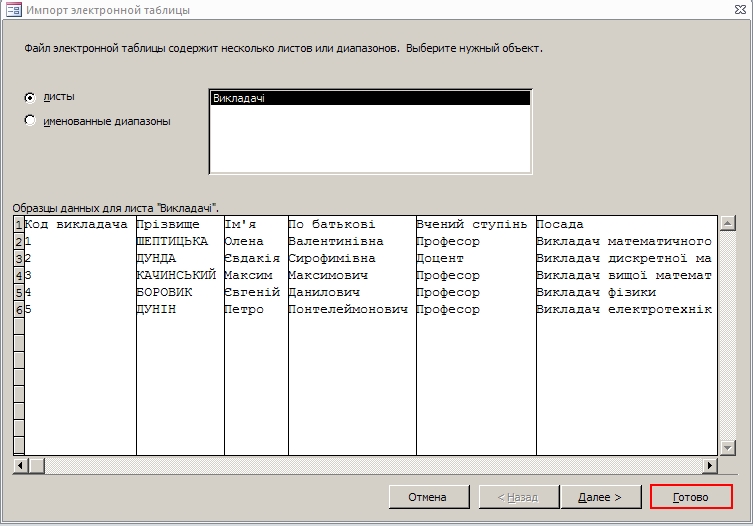The height and width of the screenshot is (526, 753).
Task: Click the "Олена" cell
Action: [x=256, y=241]
